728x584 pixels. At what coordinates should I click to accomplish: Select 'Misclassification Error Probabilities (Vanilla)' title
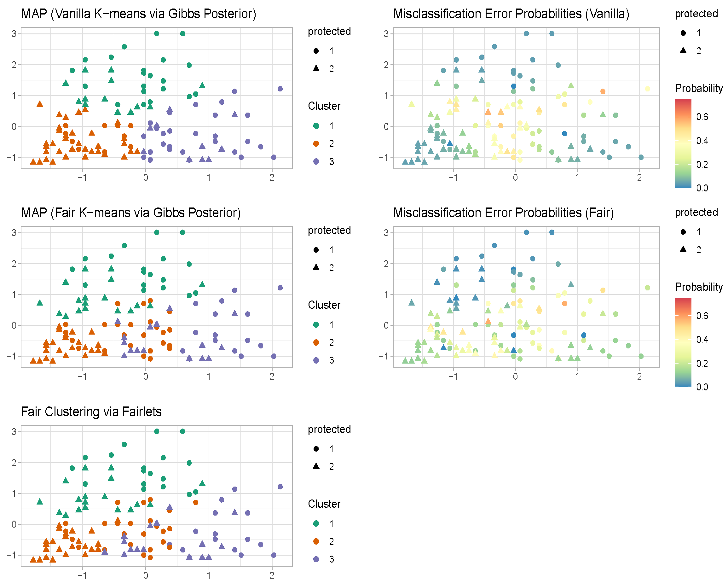511,14
